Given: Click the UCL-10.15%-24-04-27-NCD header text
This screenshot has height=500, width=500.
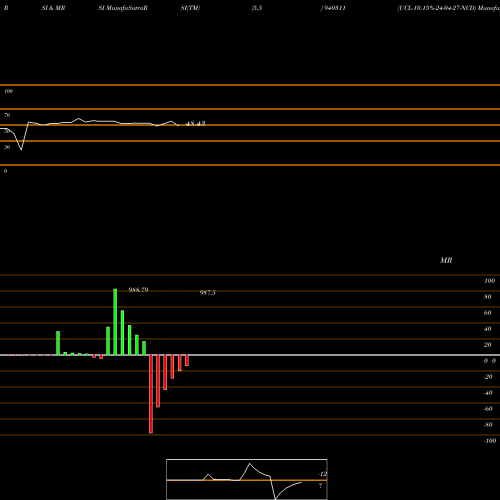Looking at the screenshot, I should tap(437, 8).
